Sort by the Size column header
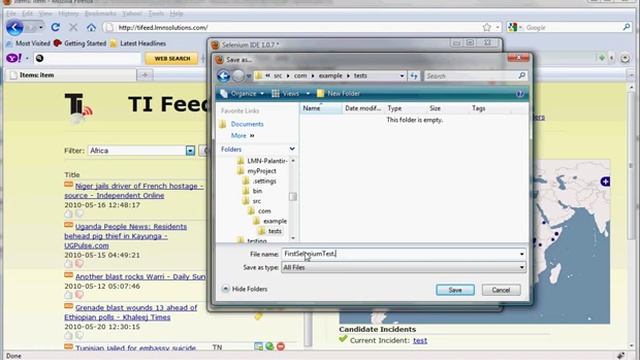 click(448, 108)
